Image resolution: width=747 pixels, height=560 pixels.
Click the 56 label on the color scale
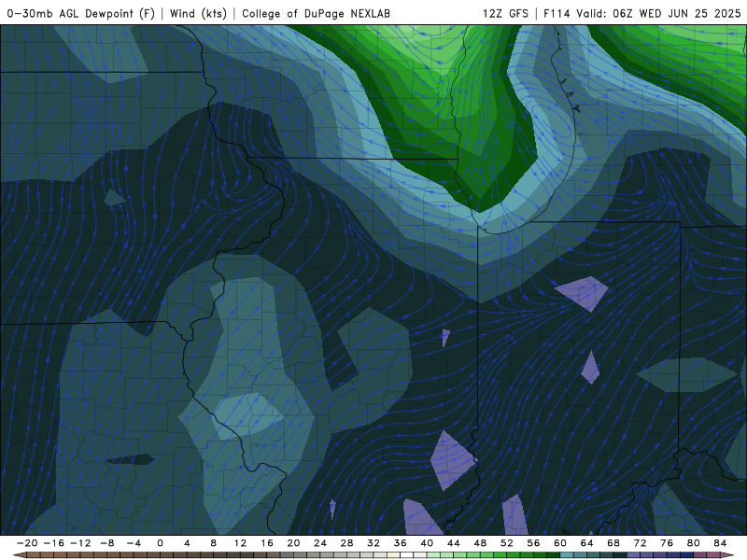(x=533, y=543)
